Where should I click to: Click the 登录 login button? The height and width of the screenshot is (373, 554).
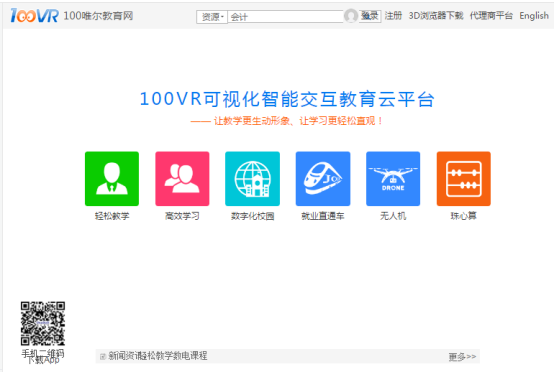click(370, 16)
